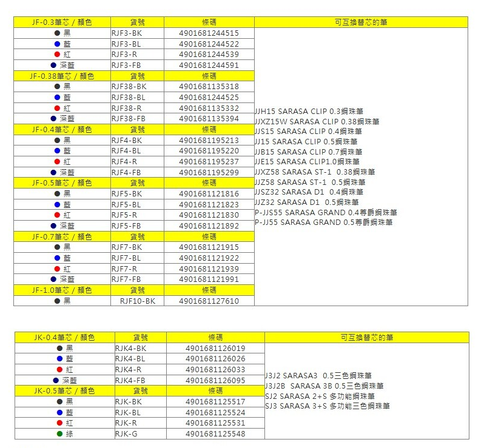Click JJXZ58 SARASA ST-1 0.38鋼珠筆 line
The height and width of the screenshot is (448, 487).
315,172
